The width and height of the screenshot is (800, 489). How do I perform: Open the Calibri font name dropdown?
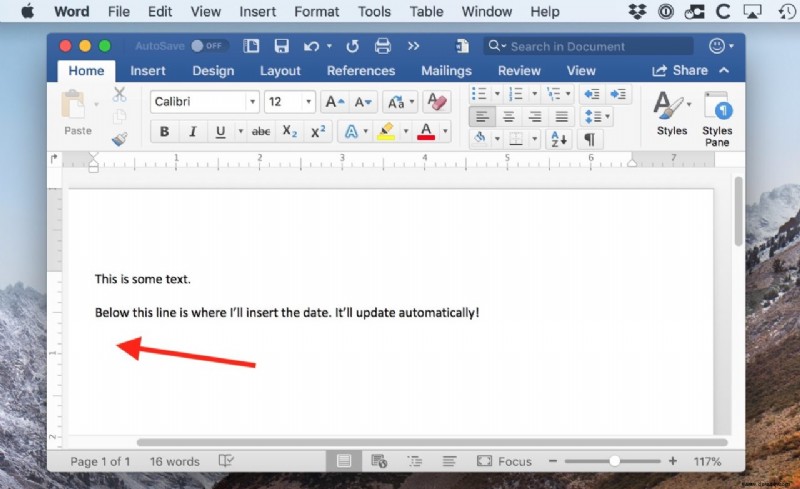253,102
